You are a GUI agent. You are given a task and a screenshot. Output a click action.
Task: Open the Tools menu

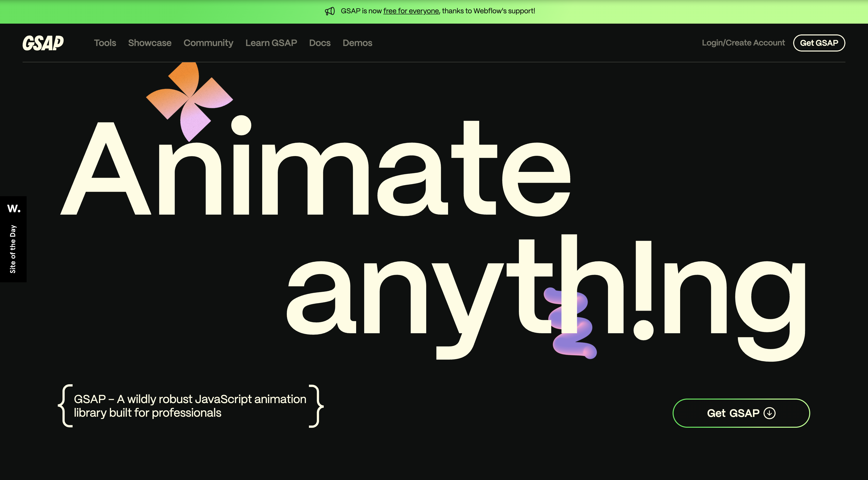[x=105, y=43]
